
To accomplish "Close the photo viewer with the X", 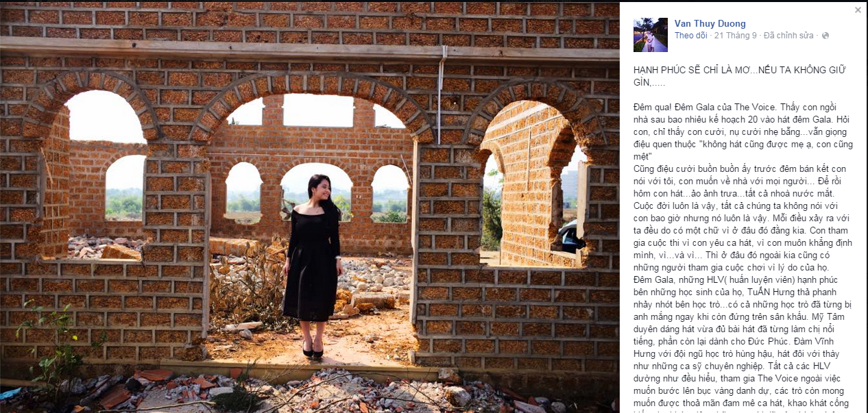I will [x=858, y=10].
